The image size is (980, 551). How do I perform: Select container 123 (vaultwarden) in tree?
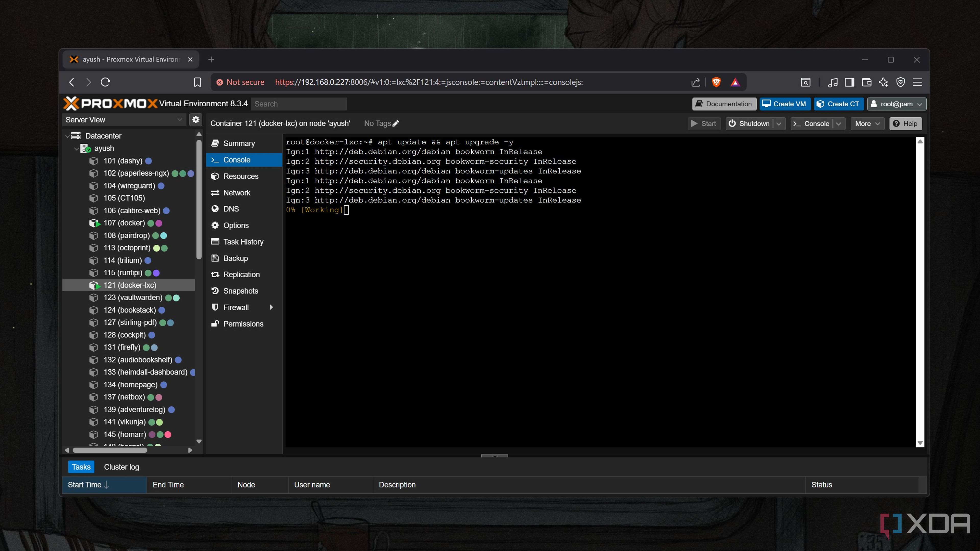tap(129, 297)
